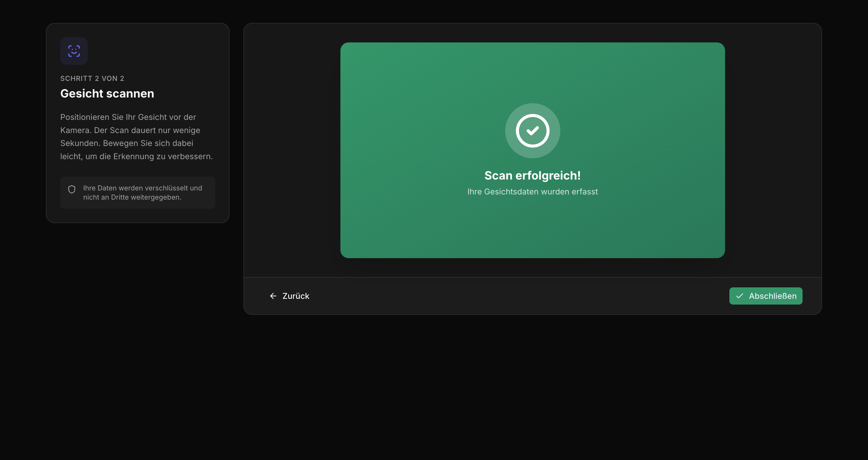
Task: Select the 'Scan erfolgreich!' heading
Action: coord(532,176)
